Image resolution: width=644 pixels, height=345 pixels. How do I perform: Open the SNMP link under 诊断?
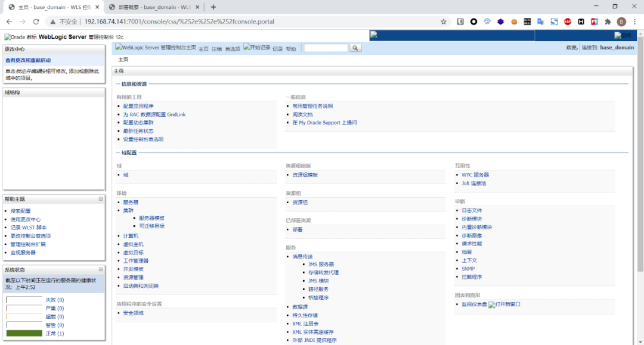[x=468, y=269]
